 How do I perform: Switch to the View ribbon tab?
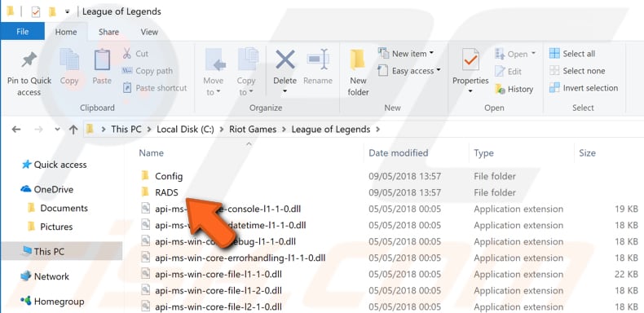pos(149,32)
